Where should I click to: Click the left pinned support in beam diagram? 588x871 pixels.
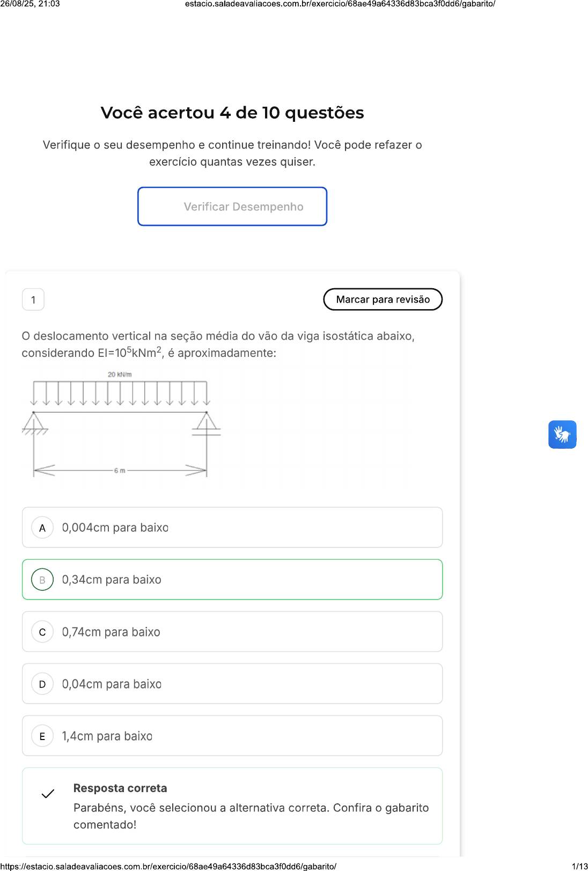point(34,422)
